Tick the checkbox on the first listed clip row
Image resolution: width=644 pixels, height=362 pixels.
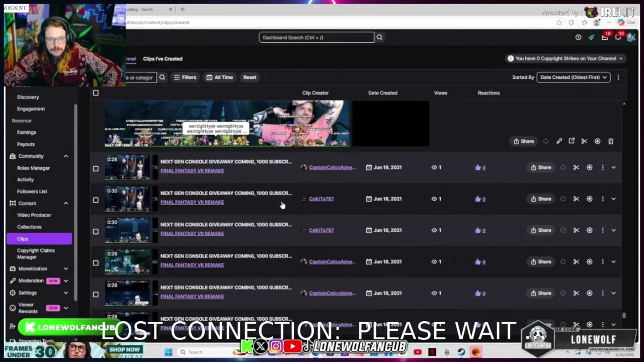(96, 169)
